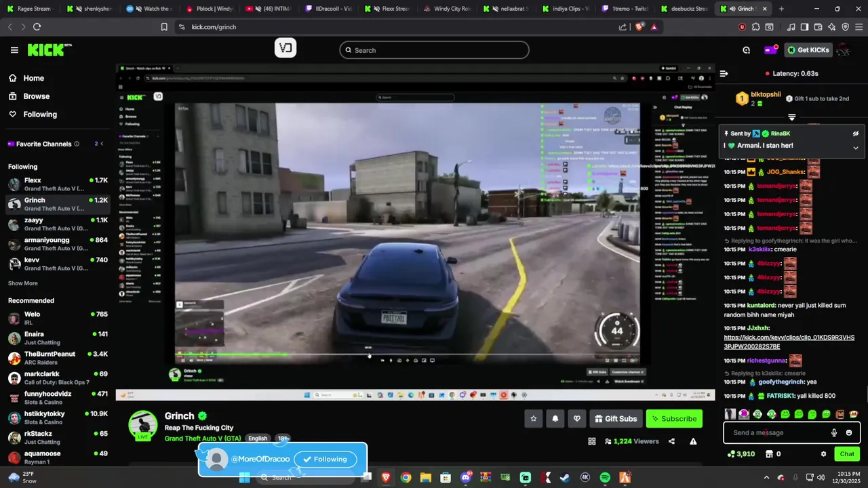Open the clips replay icon in header
This screenshot has width=868, height=488.
pos(747,50)
